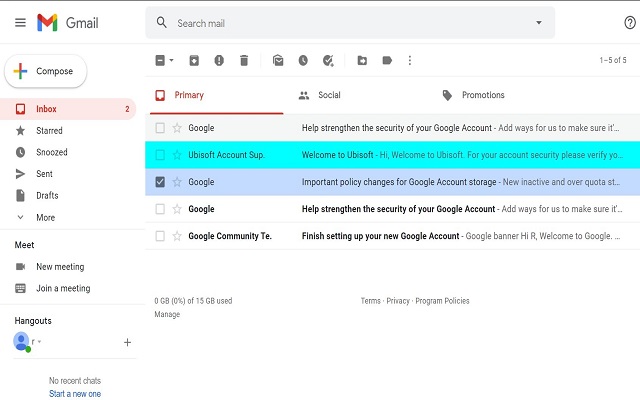Check the Ubisoft Account Support email checkbox

[x=160, y=155]
